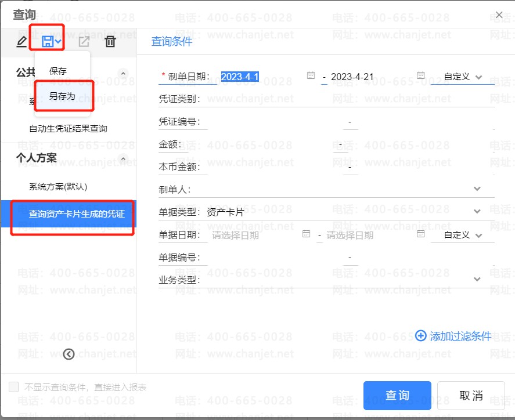
Task: Click 本币金额 minimum field
Action: coord(276,166)
